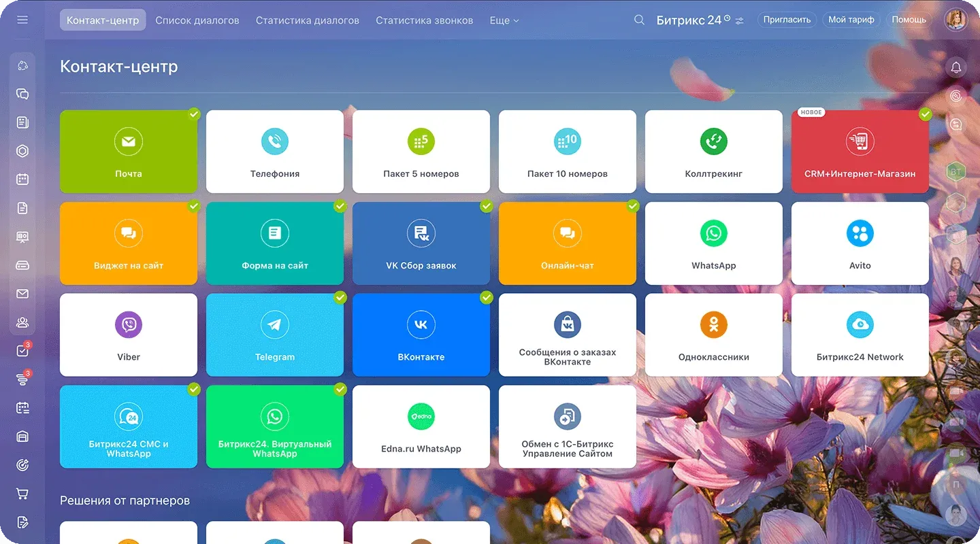Open Mail from the left sidebar icon

22,294
